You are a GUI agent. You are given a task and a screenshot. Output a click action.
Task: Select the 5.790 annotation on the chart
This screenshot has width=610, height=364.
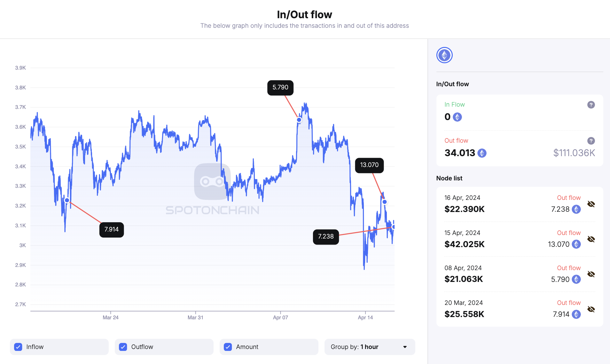(280, 87)
